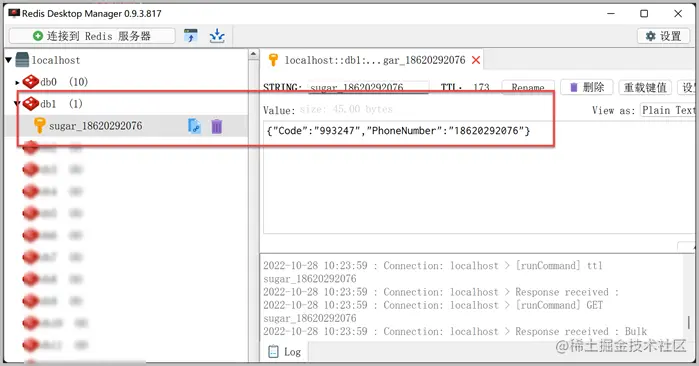Screen dimensions: 699x366
Task: Select the sugar_18620292076 key in tree
Action: (96, 126)
